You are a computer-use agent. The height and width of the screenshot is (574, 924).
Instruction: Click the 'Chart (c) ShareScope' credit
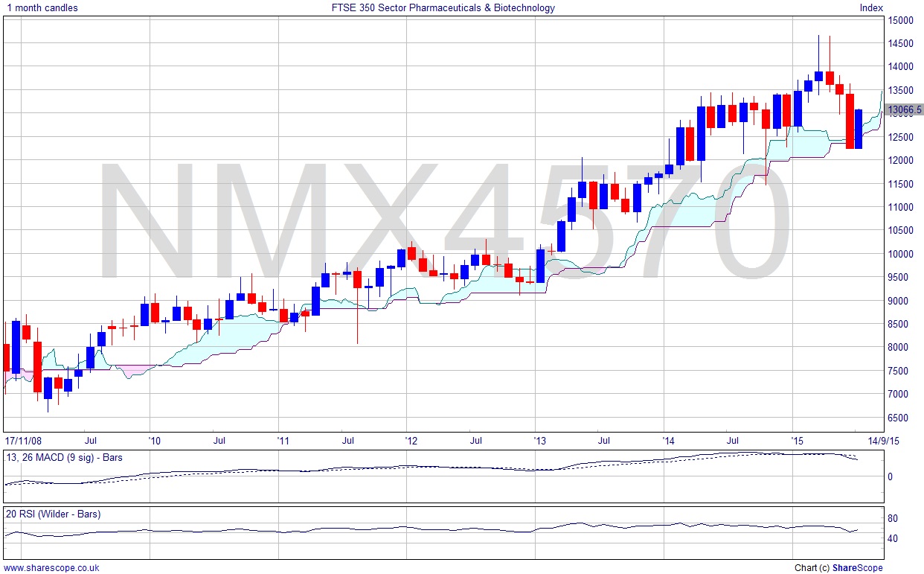click(838, 568)
